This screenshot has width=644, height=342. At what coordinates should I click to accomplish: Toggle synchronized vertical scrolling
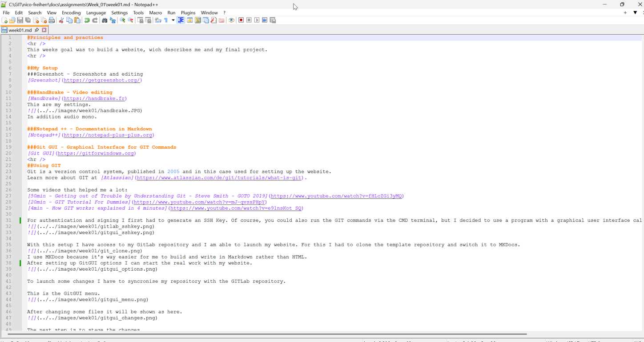coord(140,20)
